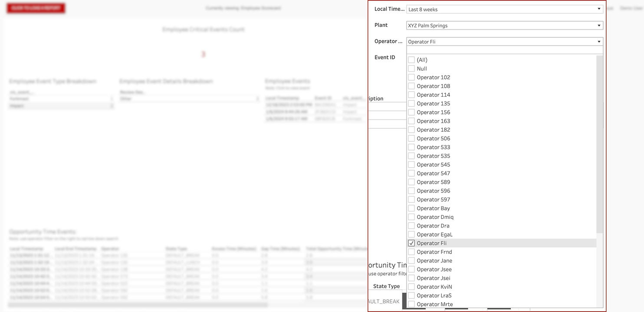The height and width of the screenshot is (312, 644).
Task: Tick the Operator 506 checkbox
Action: coord(411,138)
